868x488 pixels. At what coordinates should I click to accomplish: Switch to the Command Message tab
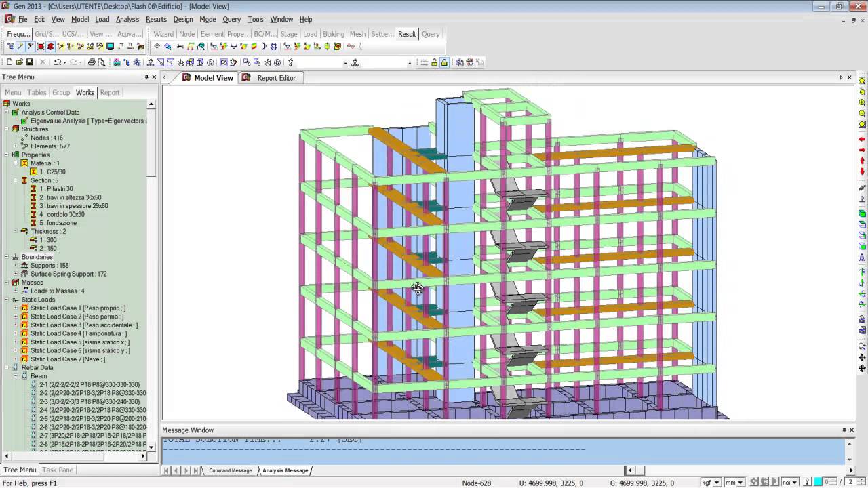click(x=230, y=470)
